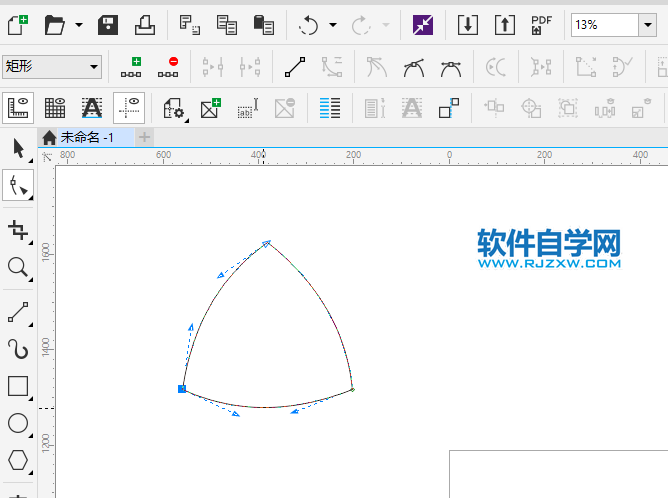Click the plus button to add new document tab
The height and width of the screenshot is (498, 668).
tap(145, 137)
